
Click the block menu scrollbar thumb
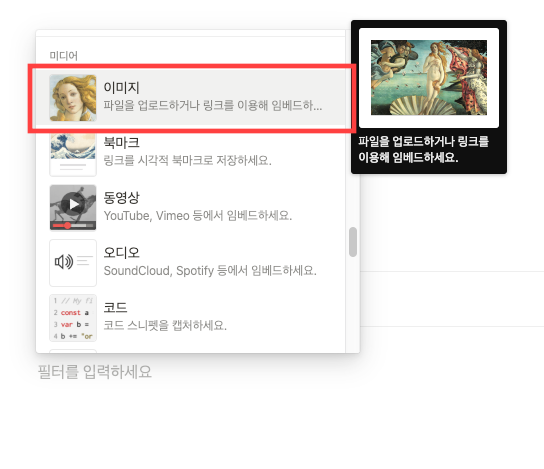[353, 242]
